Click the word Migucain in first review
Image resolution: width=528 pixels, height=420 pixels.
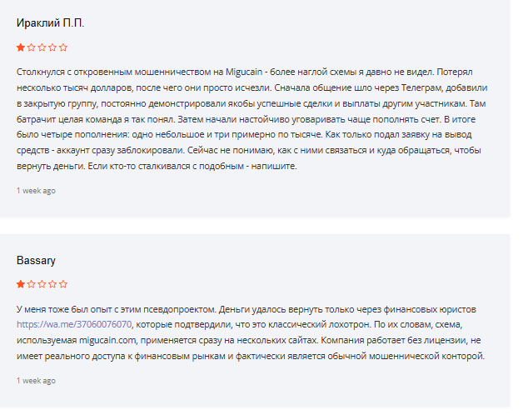(x=244, y=72)
